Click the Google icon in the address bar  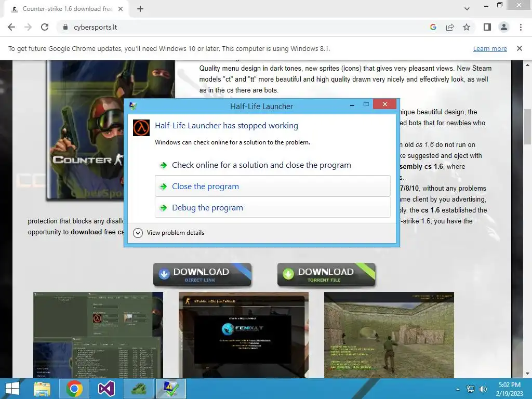[433, 27]
